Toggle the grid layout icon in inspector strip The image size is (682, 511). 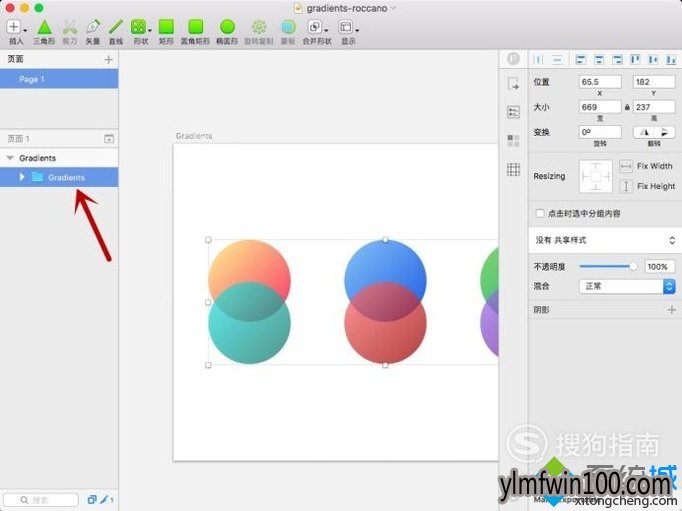513,169
